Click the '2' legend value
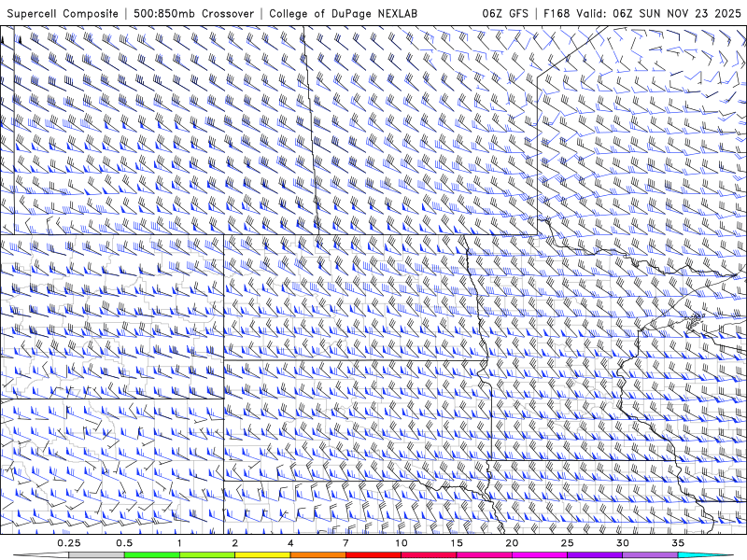Screen dimensions: 747x560 pyautogui.click(x=235, y=543)
